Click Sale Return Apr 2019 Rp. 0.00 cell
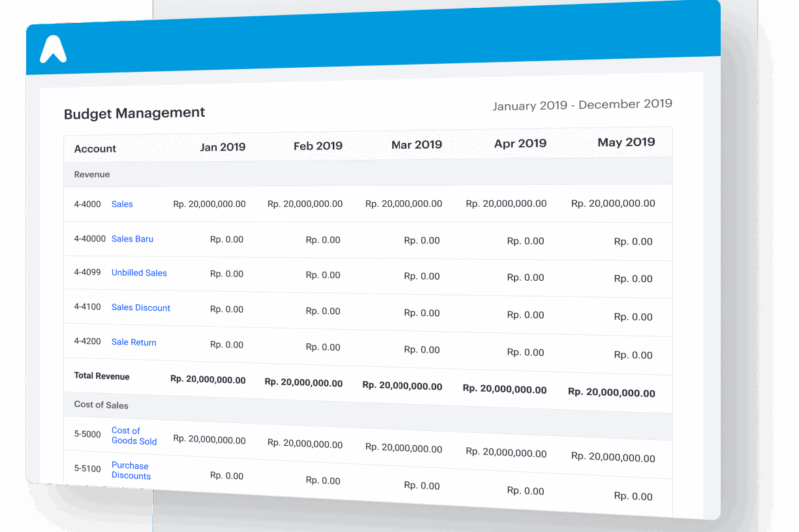The width and height of the screenshot is (799, 532). pyautogui.click(x=526, y=352)
